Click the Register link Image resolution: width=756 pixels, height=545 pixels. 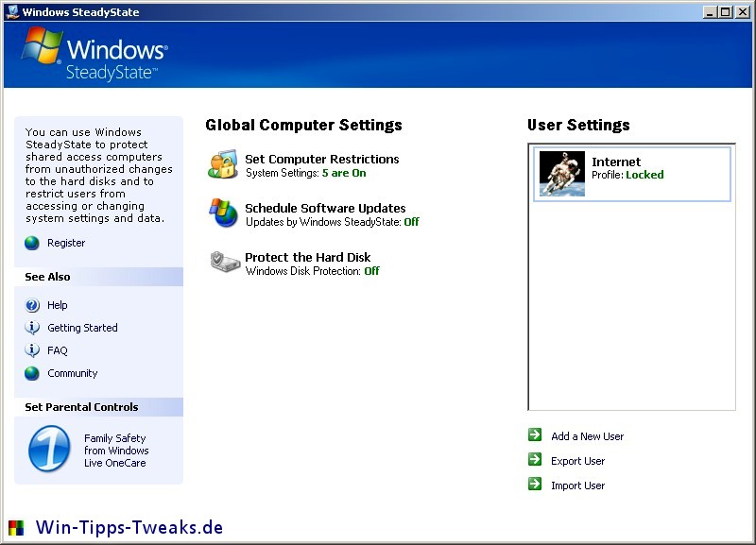click(66, 243)
